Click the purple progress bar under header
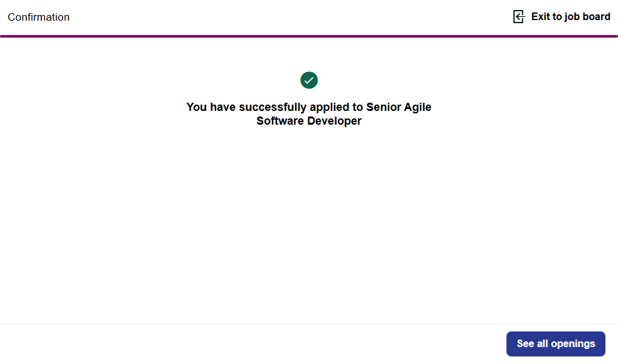 click(x=309, y=36)
